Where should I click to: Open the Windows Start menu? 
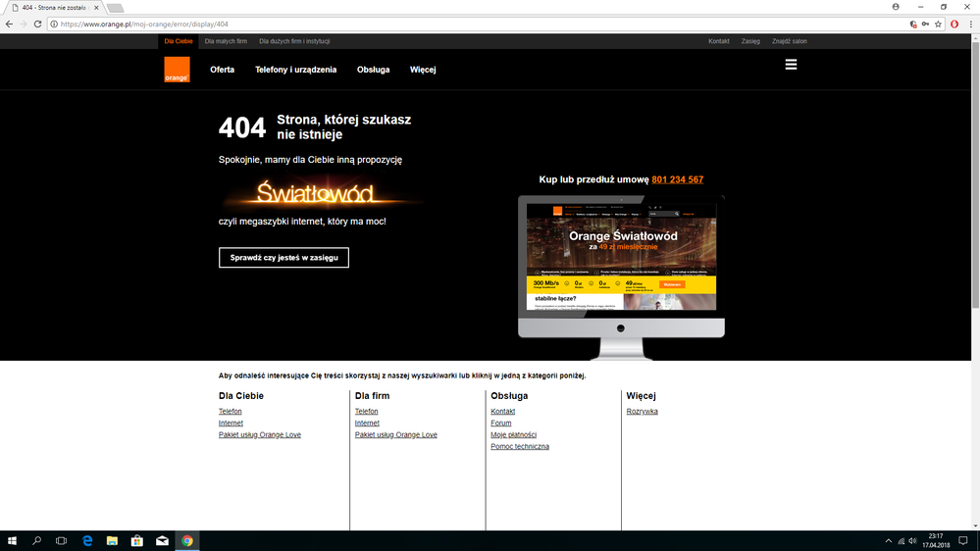(12, 541)
